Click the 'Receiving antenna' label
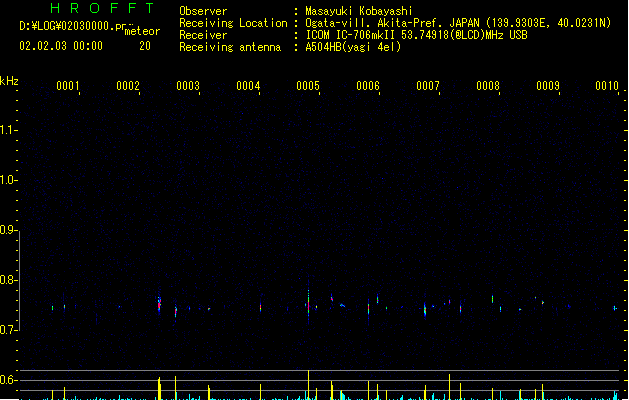Image resolution: width=629 pixels, height=400 pixels. 230,47
